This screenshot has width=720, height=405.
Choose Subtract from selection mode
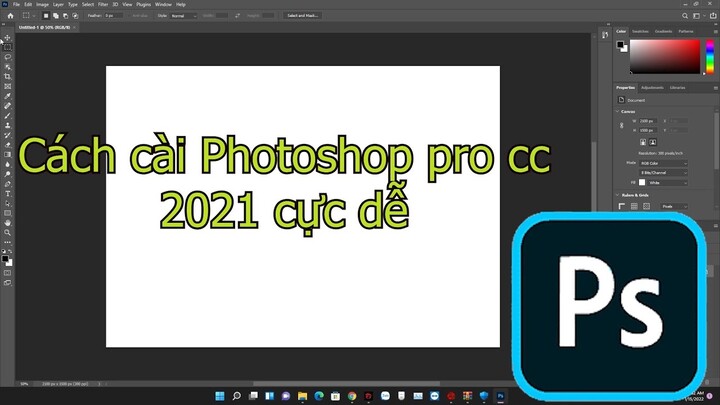(x=65, y=16)
